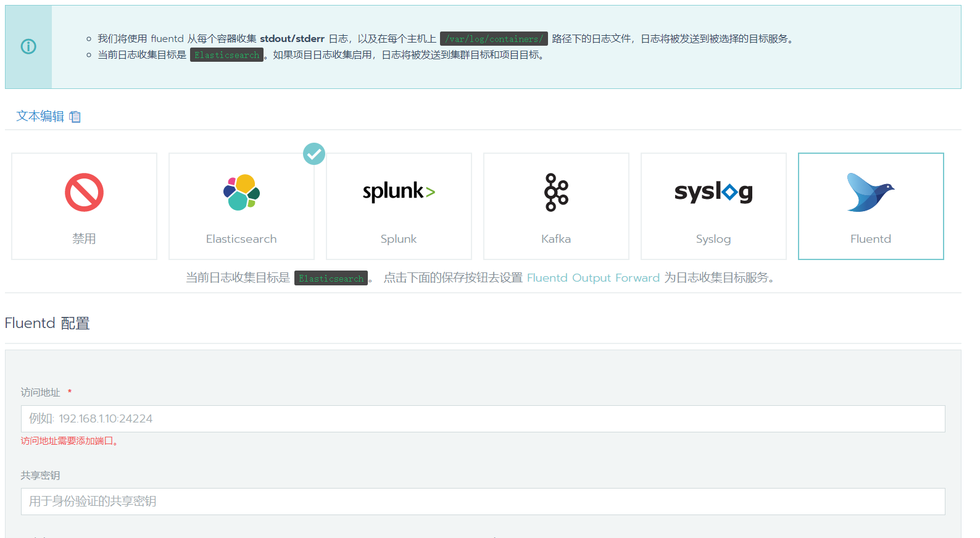Click the info circle icon in banner
980x538 pixels.
click(28, 46)
